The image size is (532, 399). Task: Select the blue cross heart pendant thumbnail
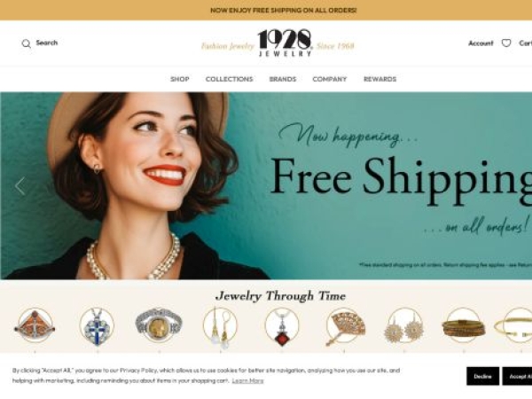pyautogui.click(x=97, y=326)
